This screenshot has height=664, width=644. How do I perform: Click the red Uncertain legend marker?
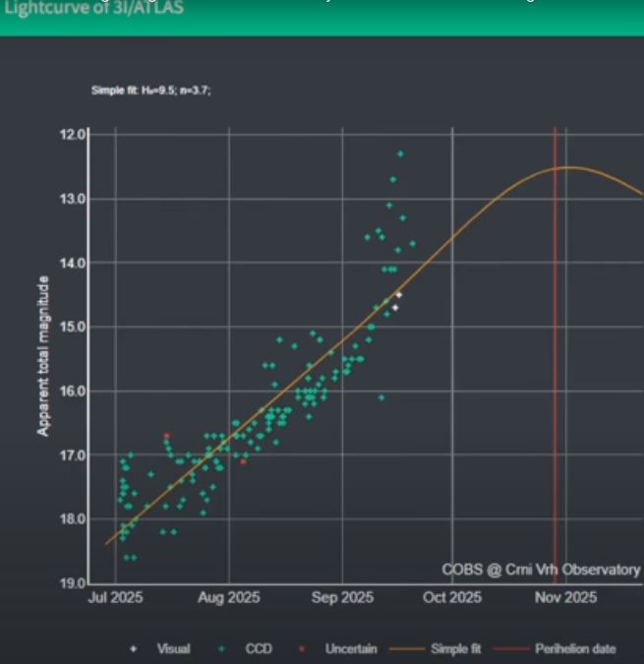[x=302, y=649]
